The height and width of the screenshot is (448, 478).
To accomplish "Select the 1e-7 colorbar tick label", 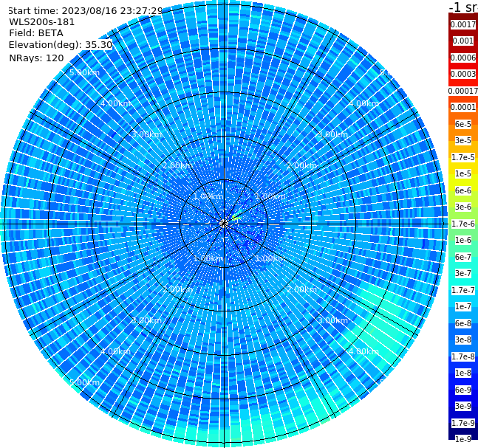I will coord(463,306).
